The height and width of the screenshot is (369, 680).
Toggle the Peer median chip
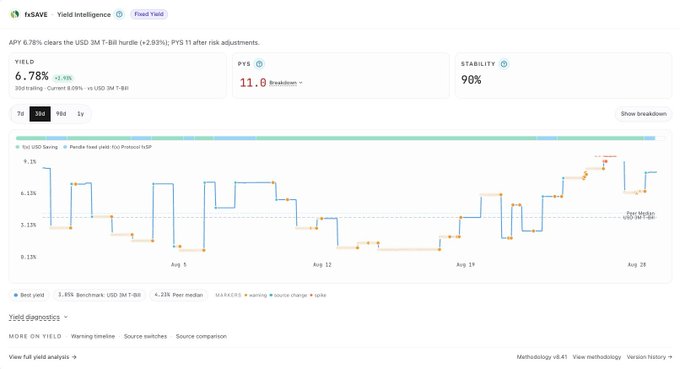[179, 295]
